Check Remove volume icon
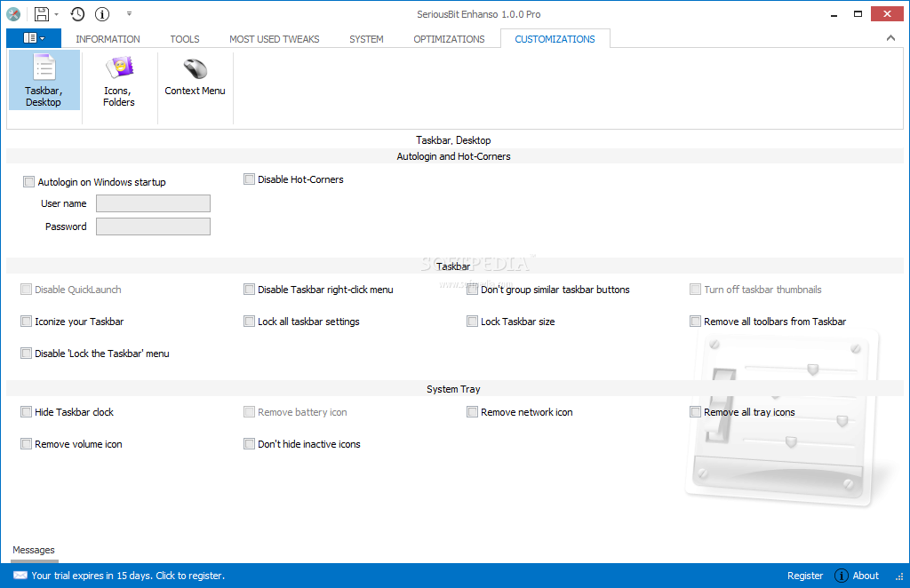This screenshot has width=910, height=588. point(26,443)
